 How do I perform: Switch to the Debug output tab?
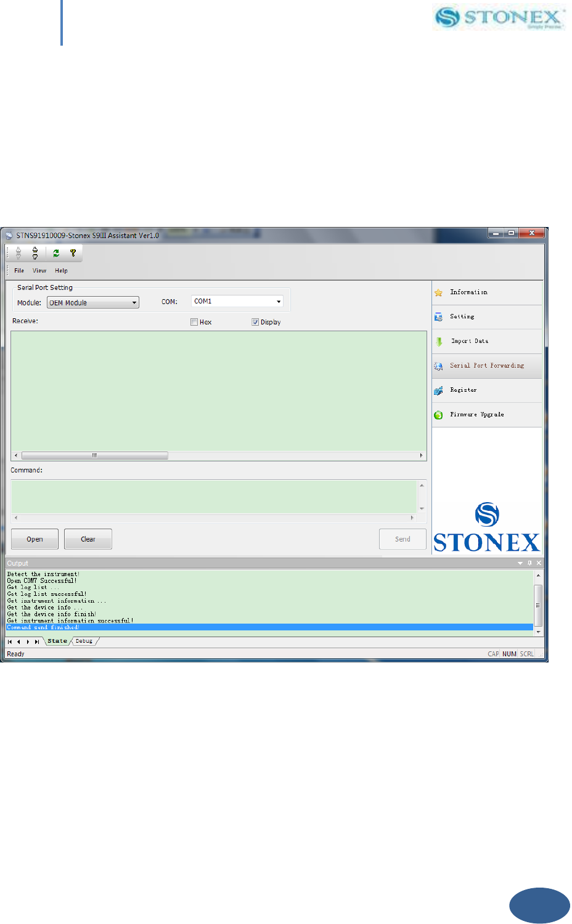(84, 641)
